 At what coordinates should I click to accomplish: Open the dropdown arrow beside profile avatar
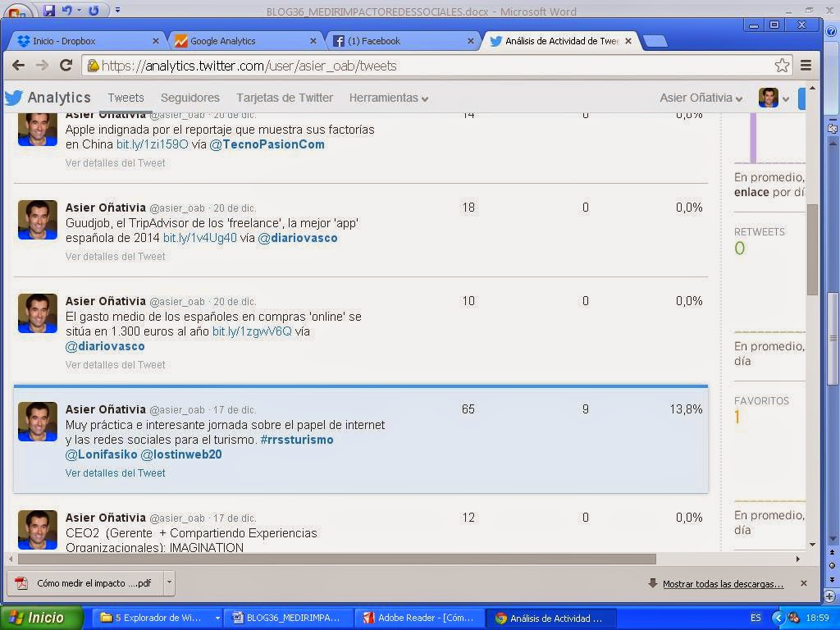tap(785, 98)
